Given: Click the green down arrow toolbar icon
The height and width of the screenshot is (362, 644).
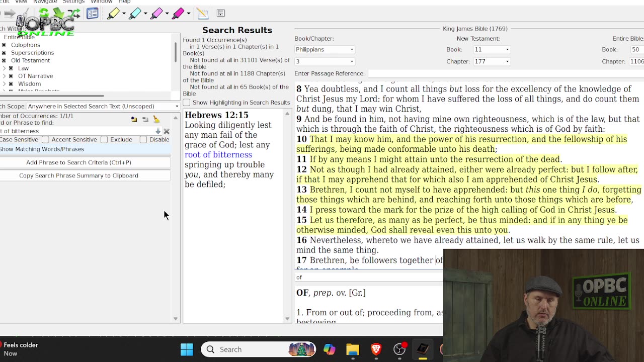Looking at the screenshot, I should pyautogui.click(x=58, y=13).
